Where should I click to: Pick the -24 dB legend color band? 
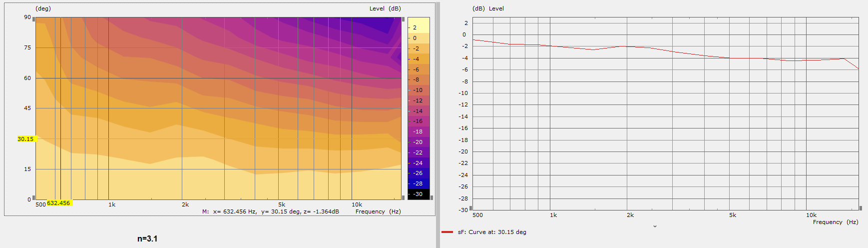(419, 163)
